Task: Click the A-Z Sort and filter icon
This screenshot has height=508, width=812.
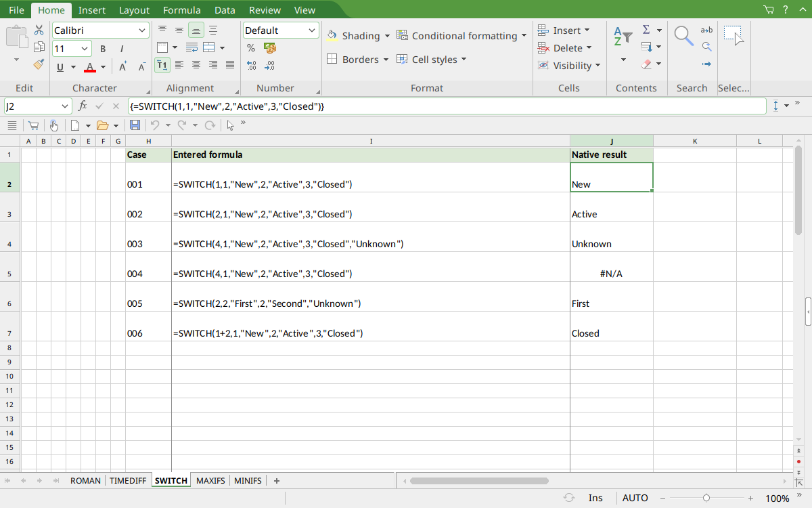Action: pos(623,37)
